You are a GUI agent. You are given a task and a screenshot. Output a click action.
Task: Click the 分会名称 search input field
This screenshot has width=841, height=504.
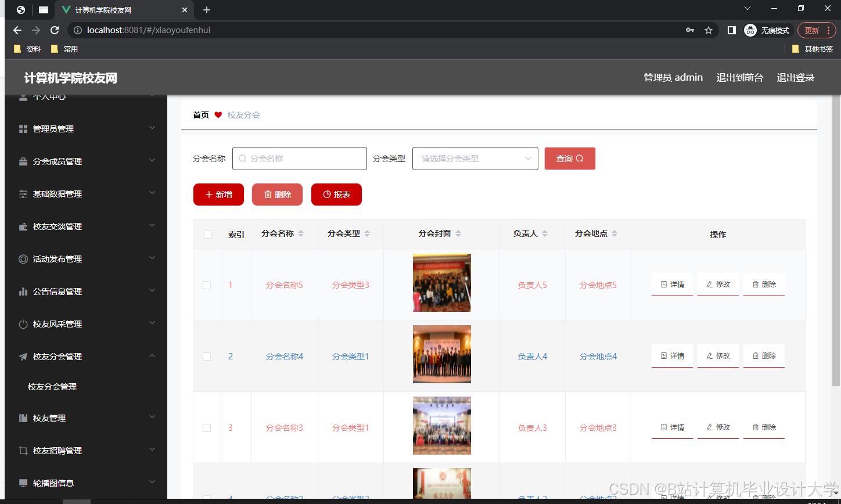click(x=300, y=159)
